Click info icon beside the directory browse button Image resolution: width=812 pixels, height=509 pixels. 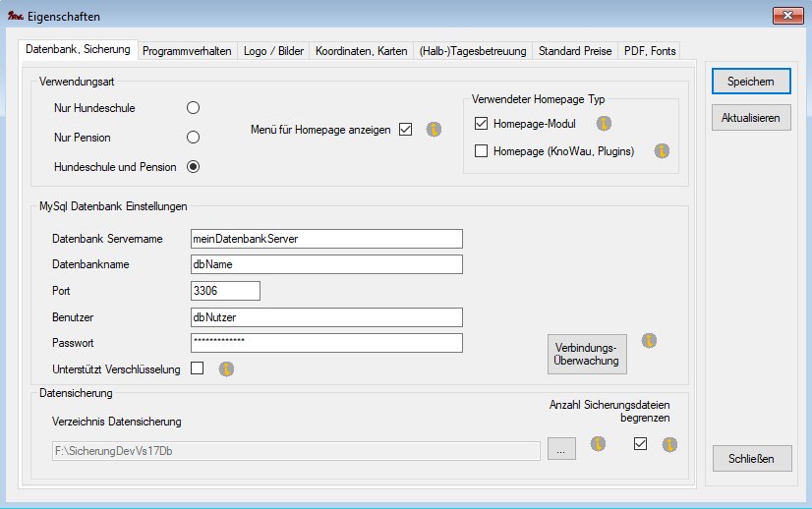597,444
